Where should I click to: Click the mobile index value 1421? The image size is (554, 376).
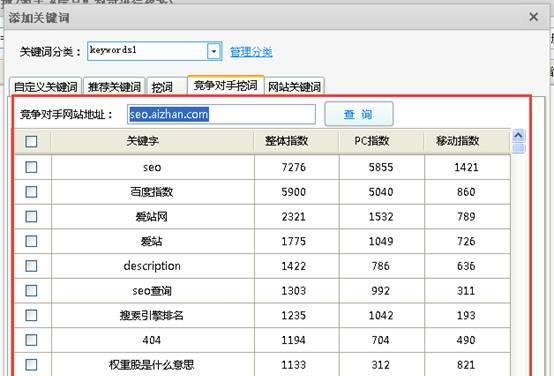pyautogui.click(x=466, y=167)
